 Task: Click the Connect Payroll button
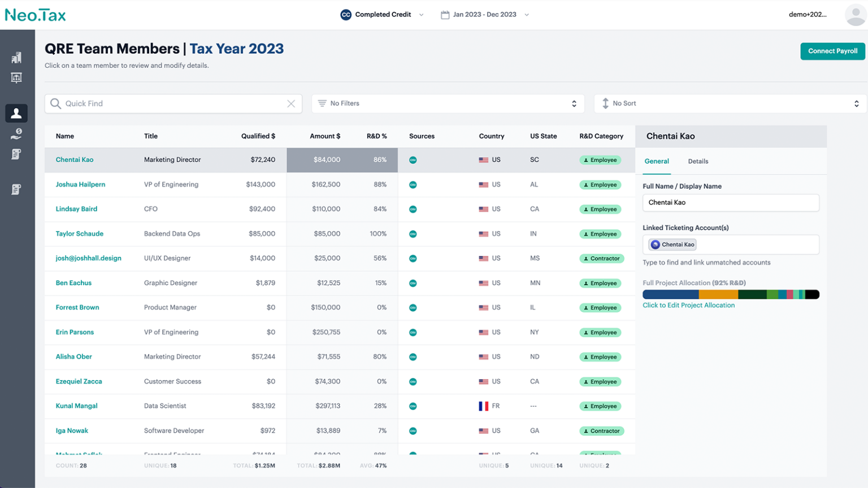click(x=832, y=51)
